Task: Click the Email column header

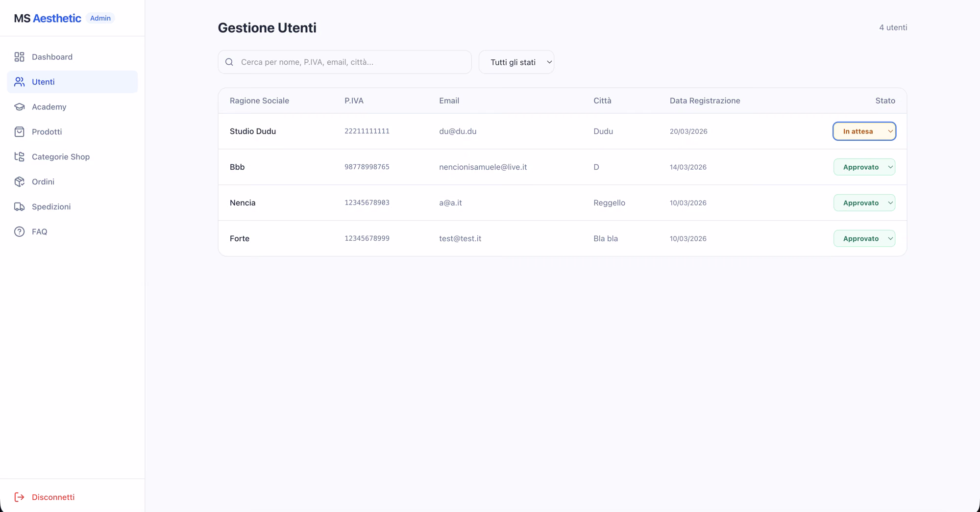Action: tap(449, 101)
